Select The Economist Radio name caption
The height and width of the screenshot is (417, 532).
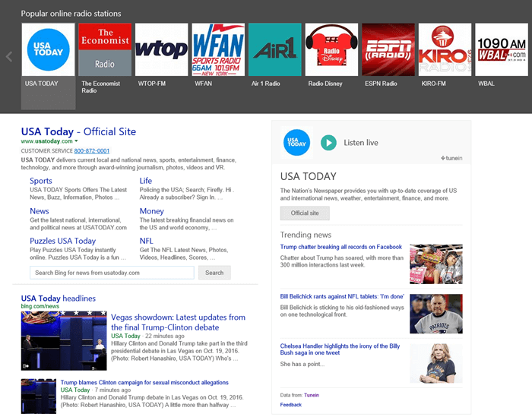[x=101, y=87]
